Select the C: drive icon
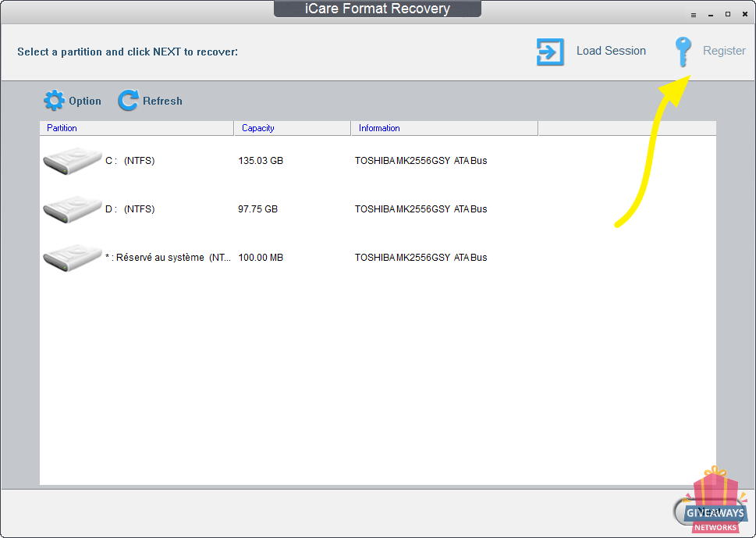 [73, 161]
